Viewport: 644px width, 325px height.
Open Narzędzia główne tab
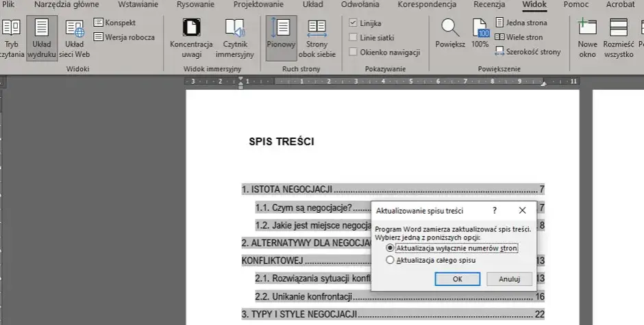66,5
